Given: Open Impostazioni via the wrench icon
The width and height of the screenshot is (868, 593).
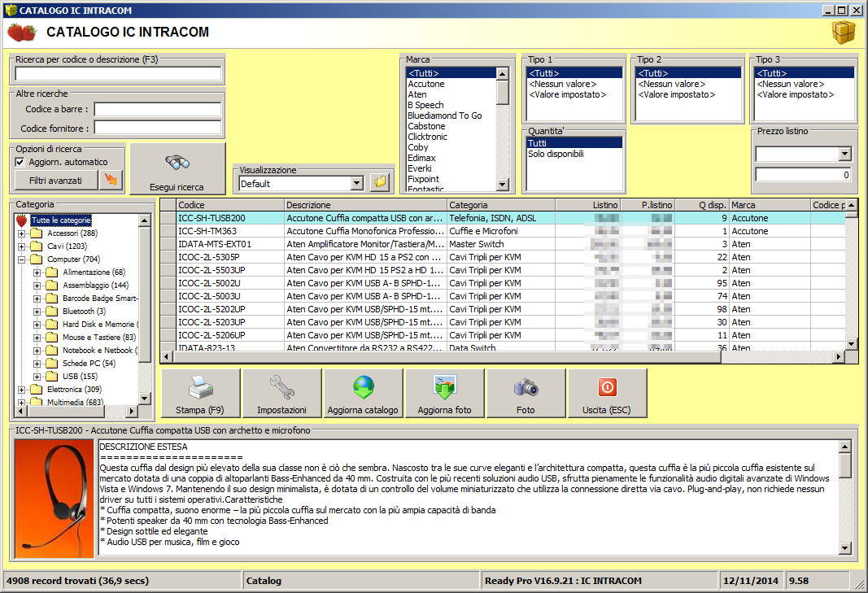Looking at the screenshot, I should [281, 387].
